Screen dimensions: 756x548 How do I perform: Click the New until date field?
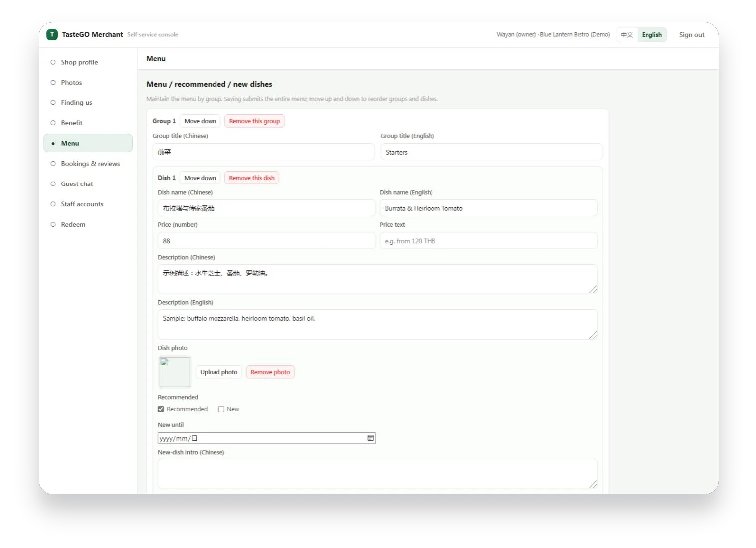(x=266, y=438)
